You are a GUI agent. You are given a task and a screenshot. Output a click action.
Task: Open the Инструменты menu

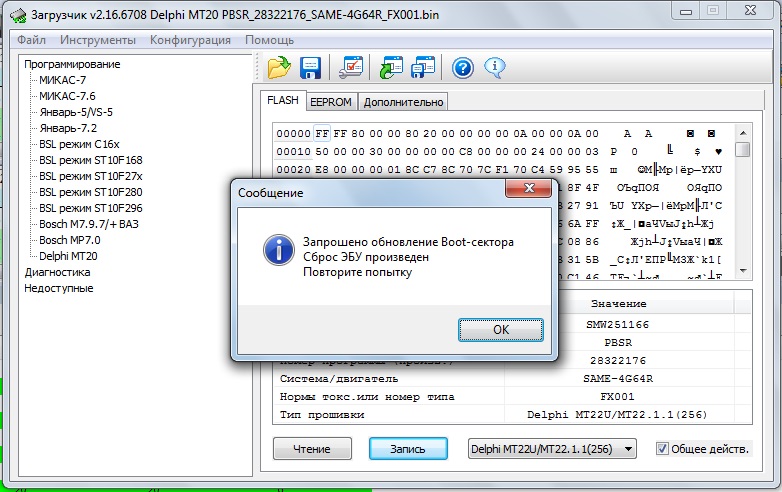tap(98, 40)
